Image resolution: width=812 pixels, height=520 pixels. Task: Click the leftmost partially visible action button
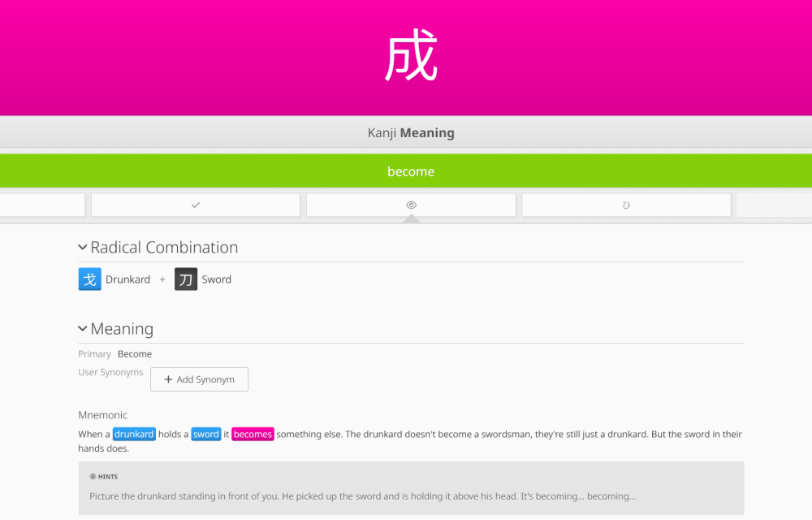[x=42, y=206]
